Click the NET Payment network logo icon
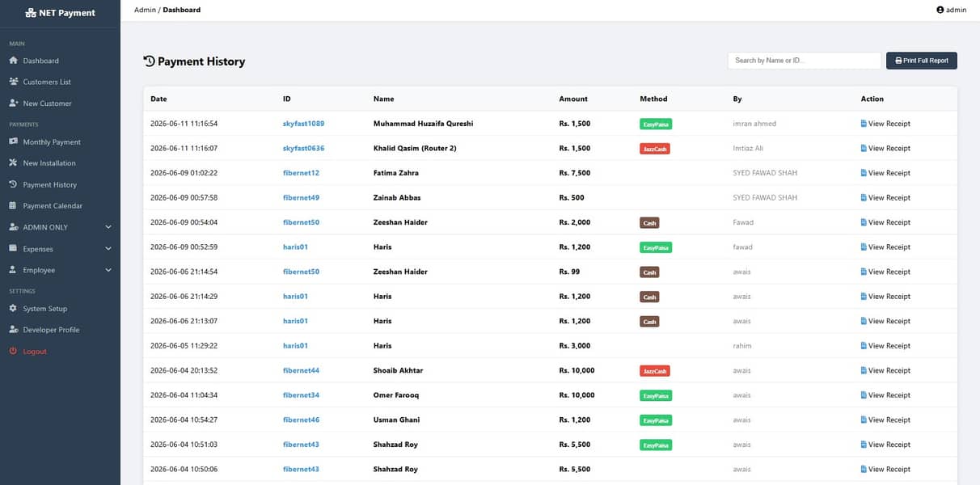The image size is (980, 485). [x=31, y=13]
